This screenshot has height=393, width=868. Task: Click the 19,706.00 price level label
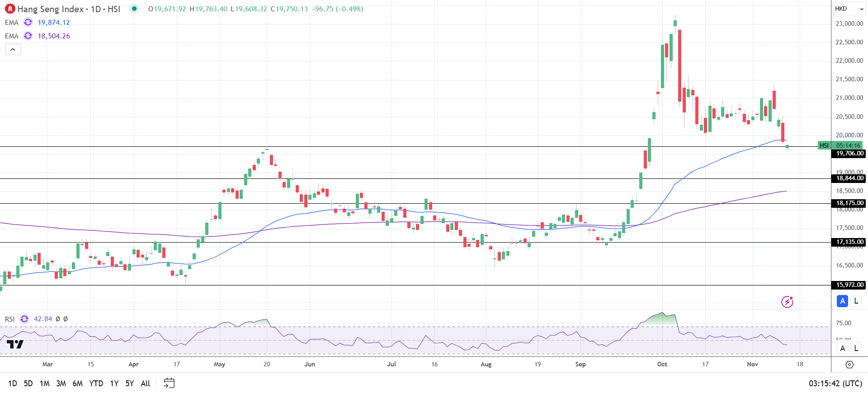tap(849, 154)
